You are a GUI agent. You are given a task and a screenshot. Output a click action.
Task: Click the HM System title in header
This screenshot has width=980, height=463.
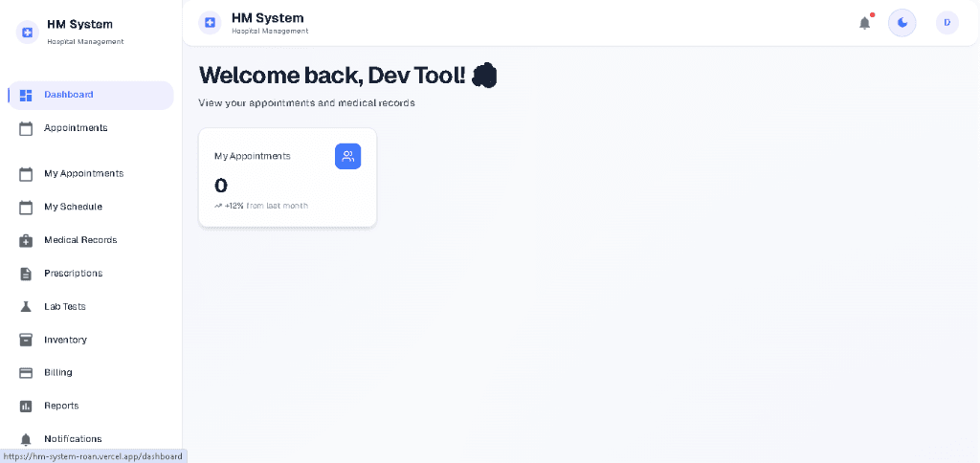point(267,18)
